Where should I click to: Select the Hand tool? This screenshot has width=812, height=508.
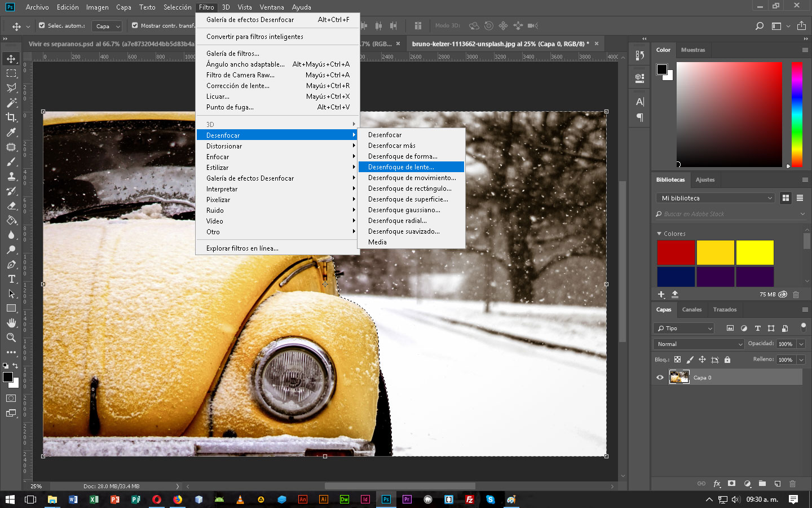click(11, 323)
